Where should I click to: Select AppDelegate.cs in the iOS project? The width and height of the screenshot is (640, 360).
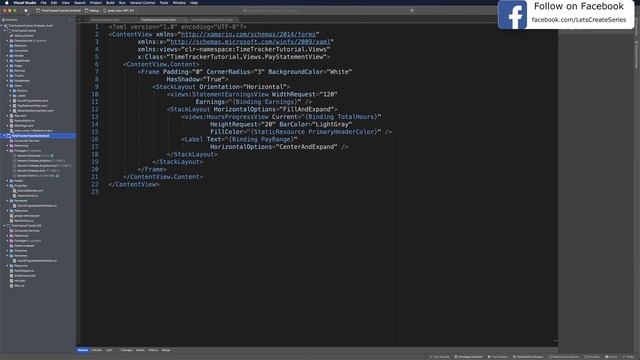(x=24, y=271)
